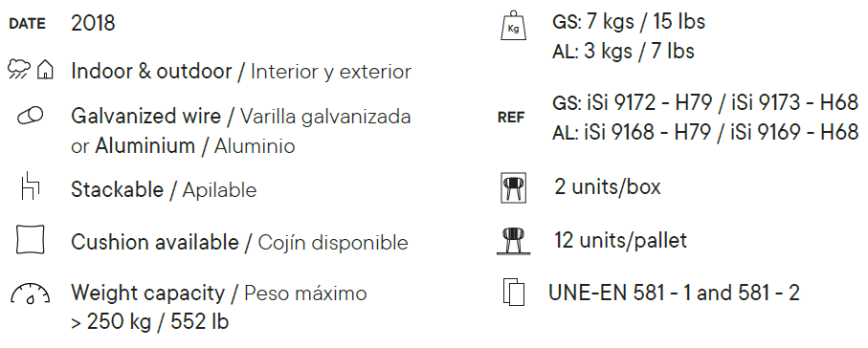Screen dimensions: 868x348
Task: Click the AL iSi 9168 reference line
Action: pos(705,132)
